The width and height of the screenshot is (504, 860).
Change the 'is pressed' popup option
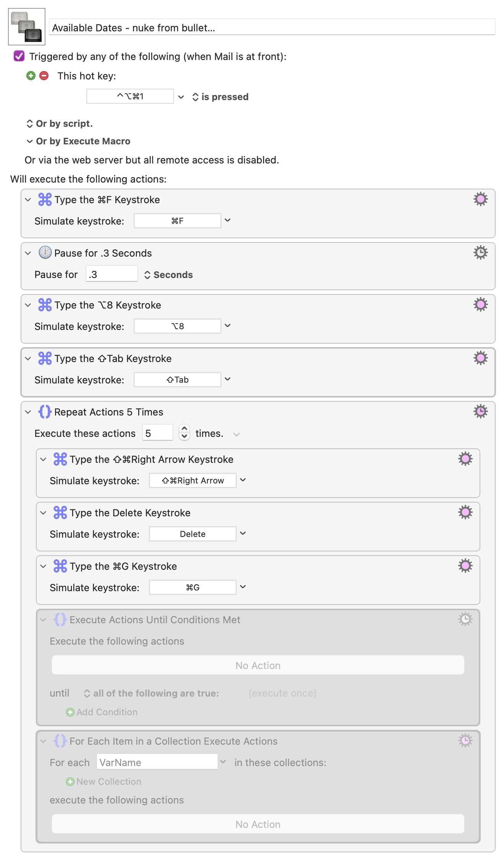(220, 97)
